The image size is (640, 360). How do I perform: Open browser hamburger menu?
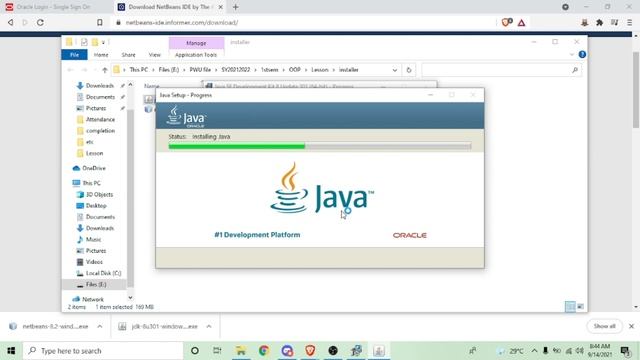629,23
